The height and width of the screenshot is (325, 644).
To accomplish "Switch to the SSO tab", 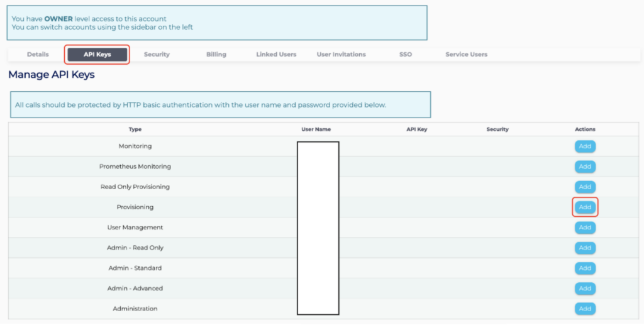I will click(406, 55).
